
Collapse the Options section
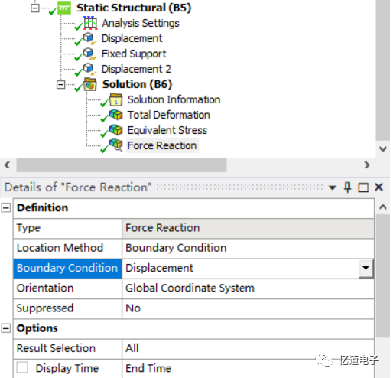(x=6, y=328)
